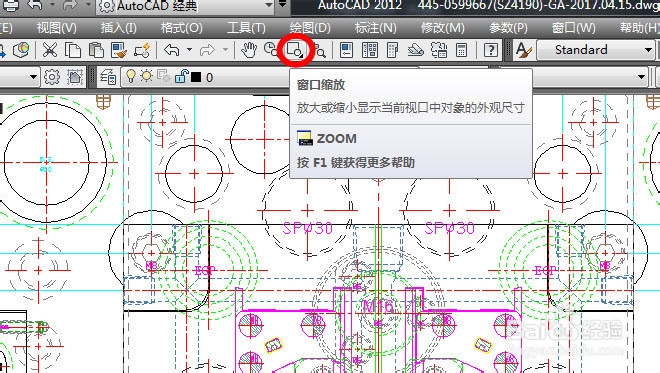Expand the properties dropdown under Standard

tap(641, 77)
